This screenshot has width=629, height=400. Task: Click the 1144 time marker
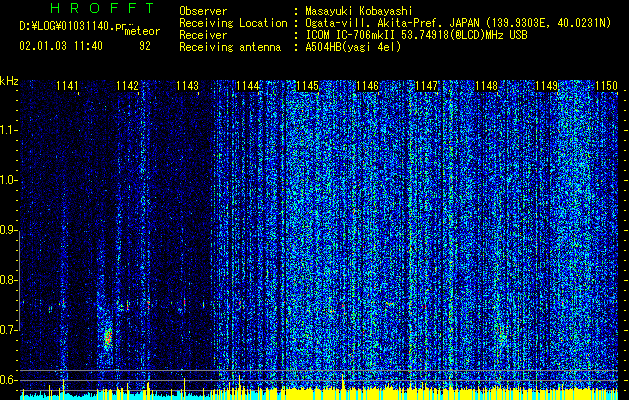click(x=248, y=86)
